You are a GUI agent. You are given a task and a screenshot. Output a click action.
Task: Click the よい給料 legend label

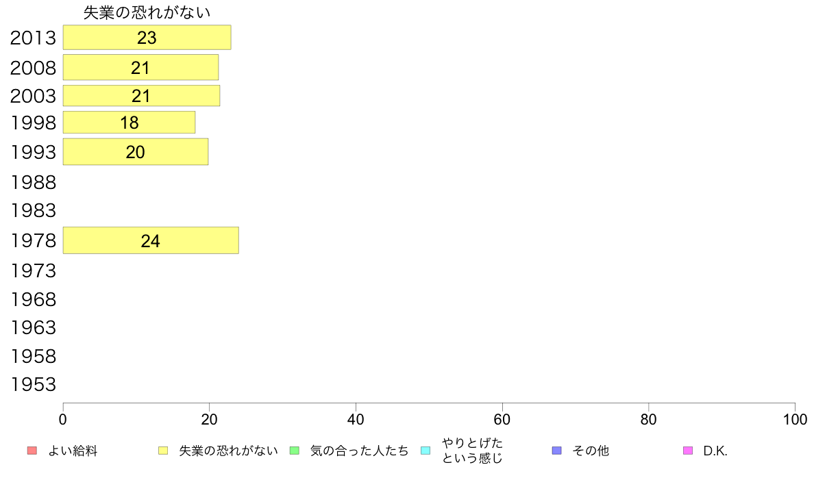coord(73,451)
